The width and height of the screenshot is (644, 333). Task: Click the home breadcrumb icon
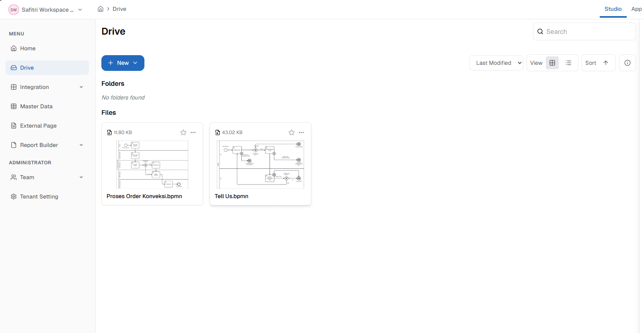pos(101,9)
